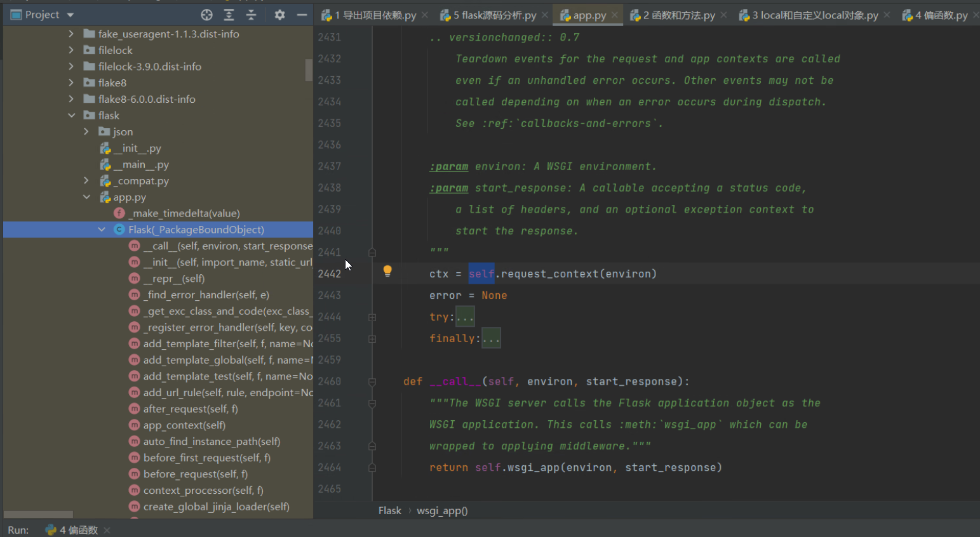Select after_request(self, f) method
This screenshot has height=537, width=980.
[x=184, y=409]
